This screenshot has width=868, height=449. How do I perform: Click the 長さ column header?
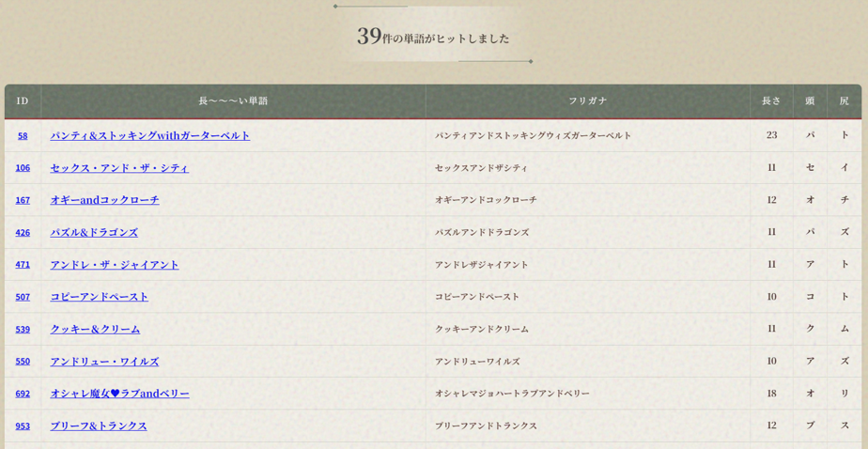pyautogui.click(x=771, y=101)
